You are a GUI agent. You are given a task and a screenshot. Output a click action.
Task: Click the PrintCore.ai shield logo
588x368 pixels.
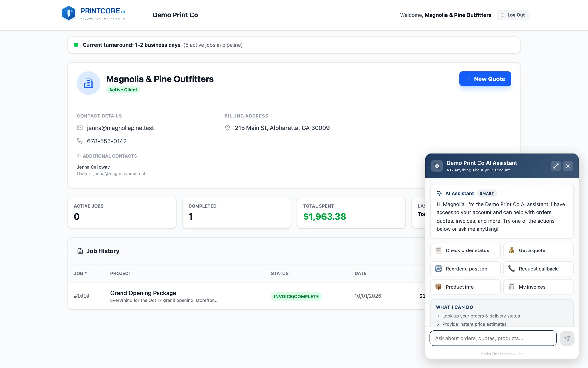tap(69, 13)
